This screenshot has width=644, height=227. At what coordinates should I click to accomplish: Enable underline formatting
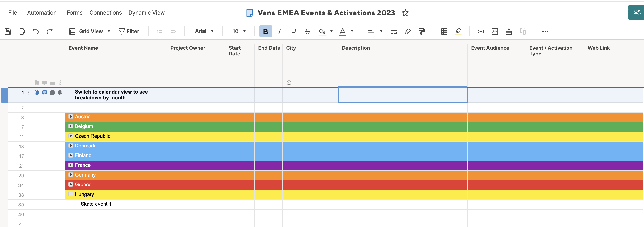(x=293, y=31)
